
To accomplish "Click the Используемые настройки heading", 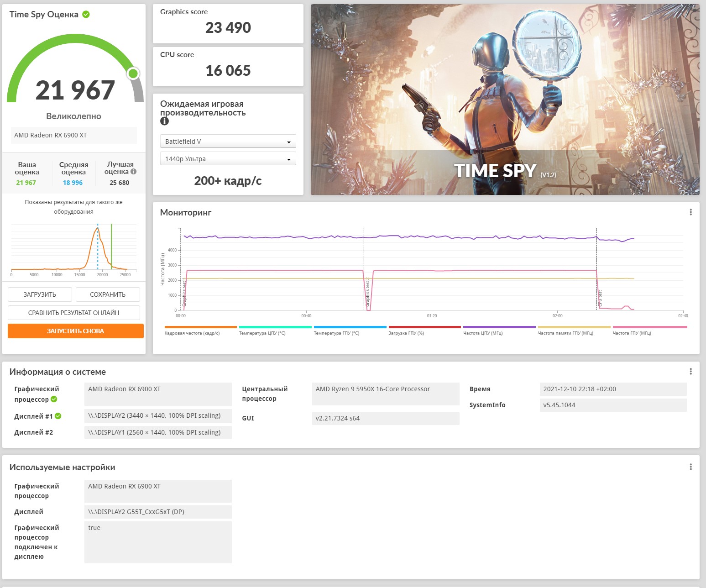I will click(x=62, y=467).
